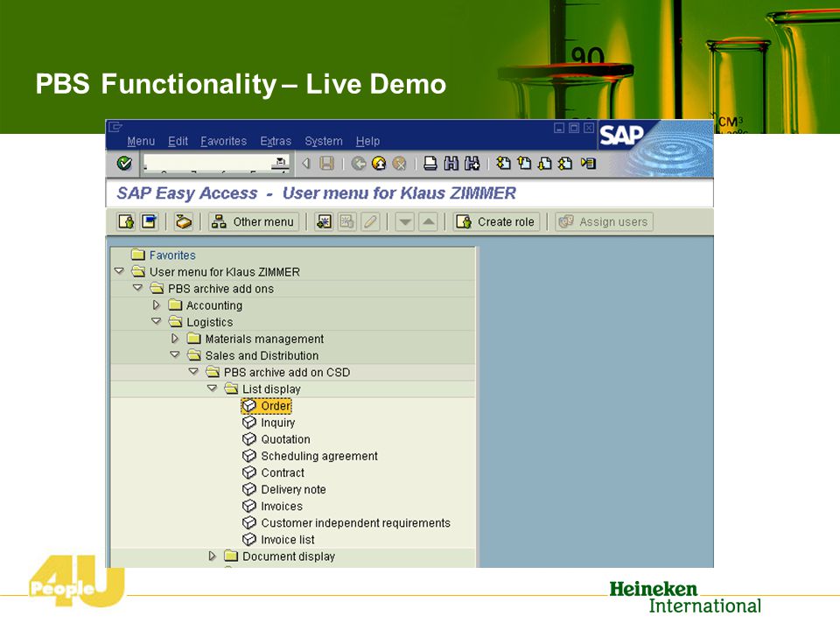
Task: Select the Quotation transaction
Action: (276, 438)
